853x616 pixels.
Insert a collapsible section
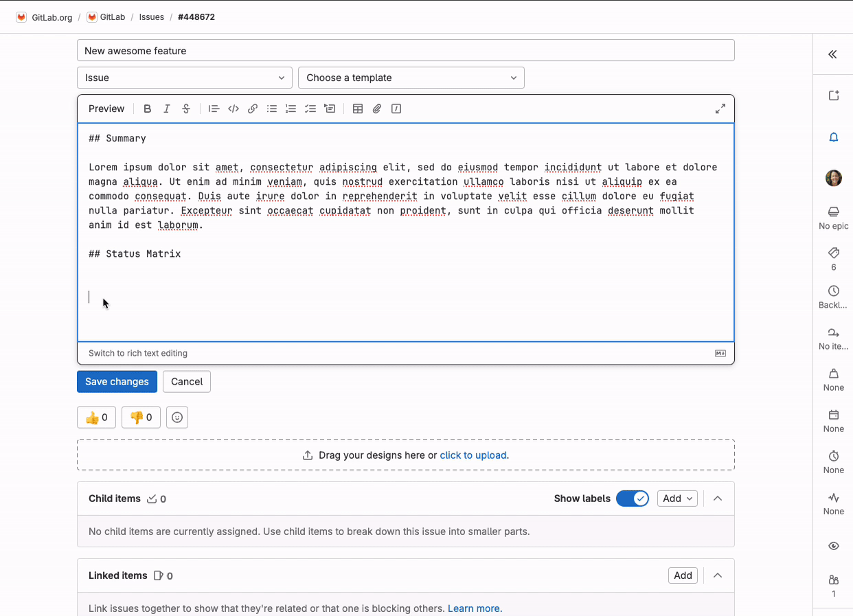tap(330, 109)
